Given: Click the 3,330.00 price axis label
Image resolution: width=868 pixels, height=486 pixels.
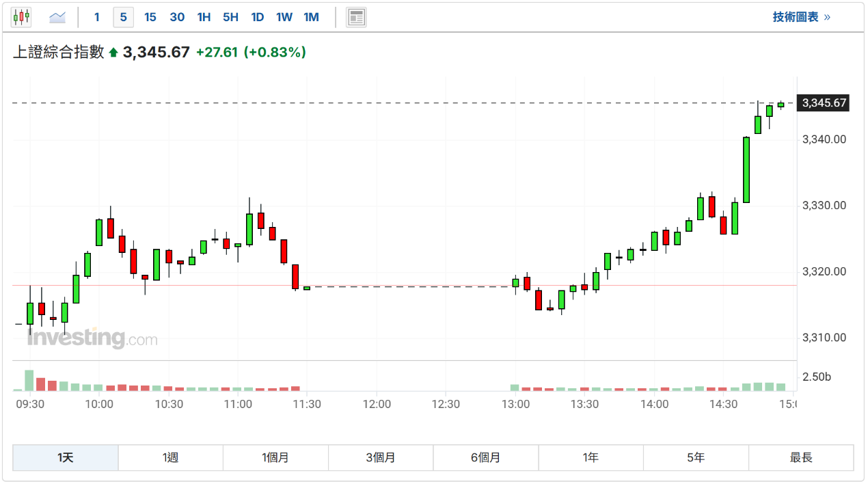Looking at the screenshot, I should (824, 206).
